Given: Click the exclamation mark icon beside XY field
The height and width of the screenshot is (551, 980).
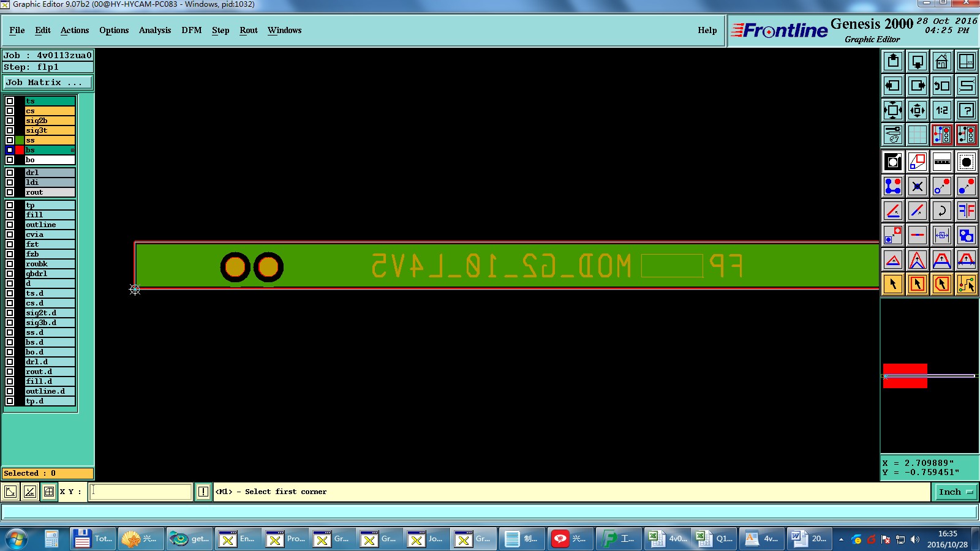Looking at the screenshot, I should pyautogui.click(x=203, y=492).
